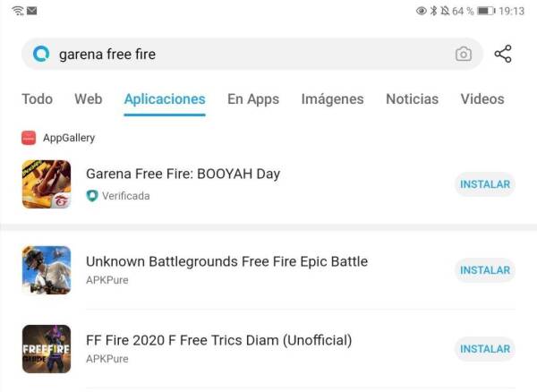Open Garena Free Fire app thumbnail
Screen dimensions: 537x392
pos(47,184)
